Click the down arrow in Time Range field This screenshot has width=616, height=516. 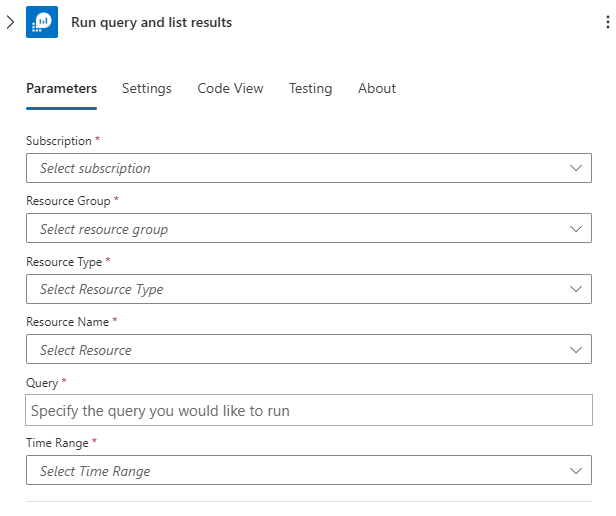(576, 471)
